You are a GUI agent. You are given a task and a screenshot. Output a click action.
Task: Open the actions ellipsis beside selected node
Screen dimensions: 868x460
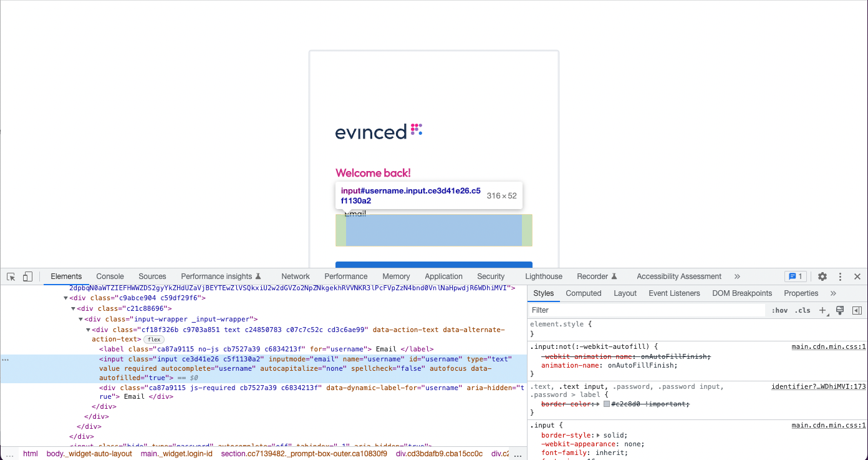(6, 360)
